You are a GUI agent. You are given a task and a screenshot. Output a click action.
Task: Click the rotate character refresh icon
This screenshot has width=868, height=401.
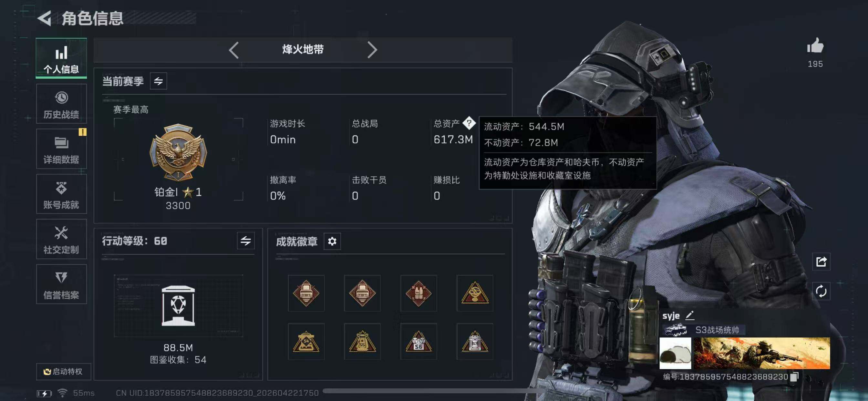pyautogui.click(x=821, y=291)
